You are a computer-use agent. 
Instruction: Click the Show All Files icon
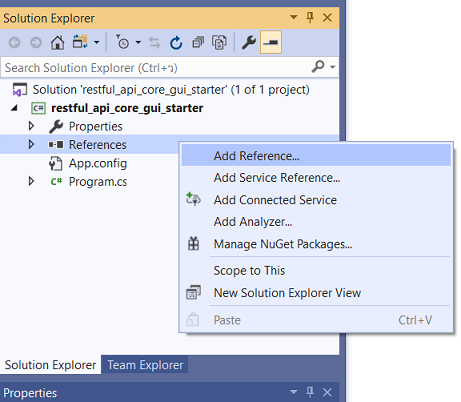point(219,43)
